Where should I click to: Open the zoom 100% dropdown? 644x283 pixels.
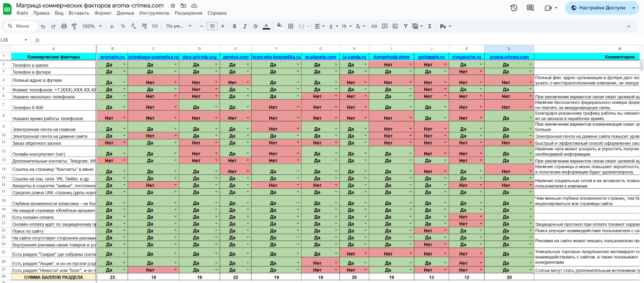pos(91,26)
